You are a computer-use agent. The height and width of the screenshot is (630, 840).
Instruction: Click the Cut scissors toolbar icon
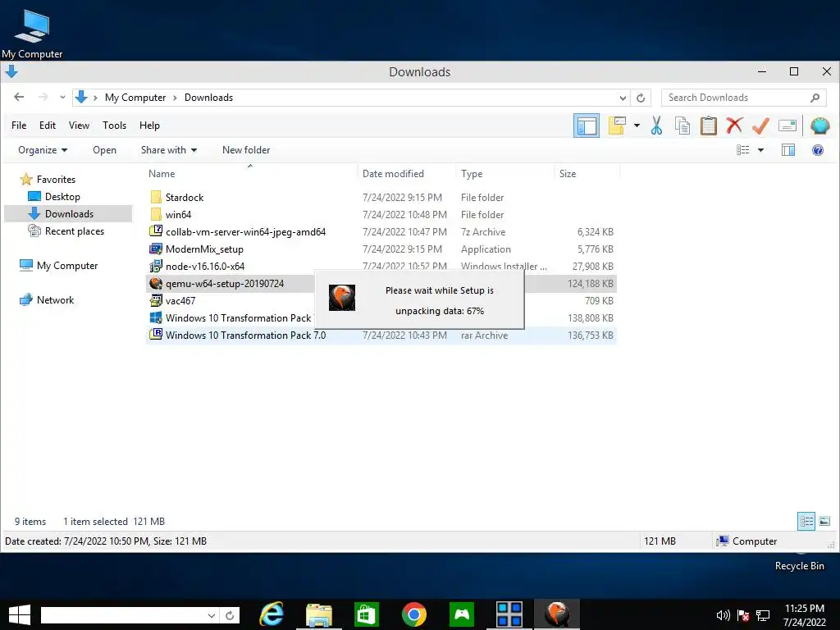pyautogui.click(x=656, y=126)
